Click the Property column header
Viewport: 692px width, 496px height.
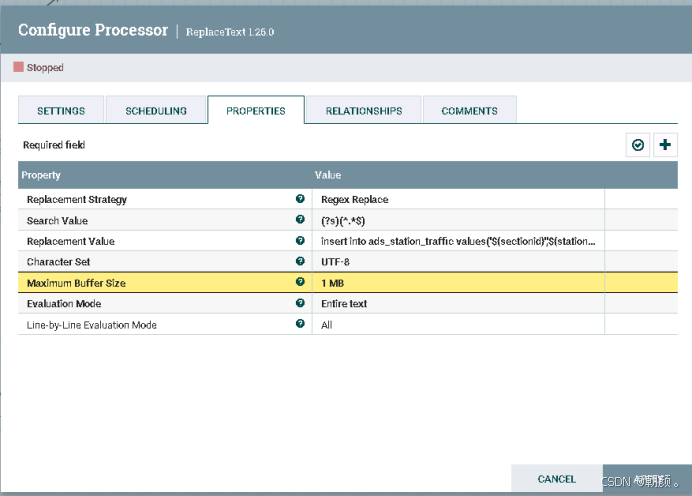point(41,175)
